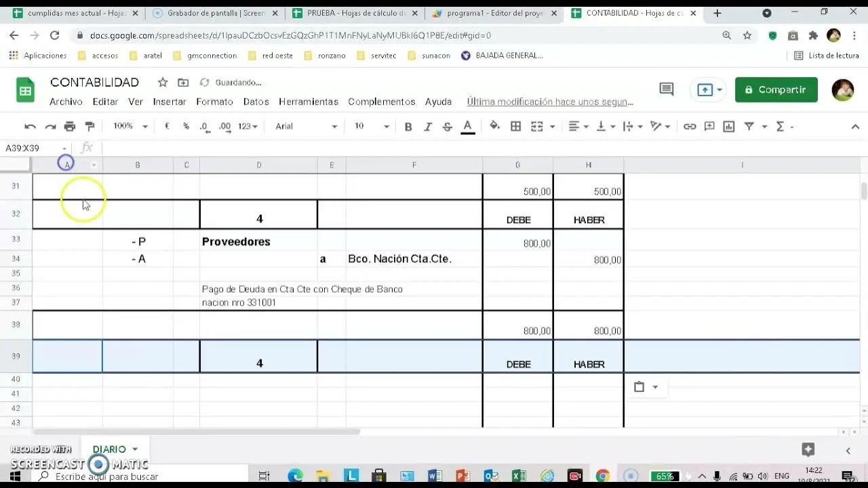Click the green Compartir button
The height and width of the screenshot is (488, 868).
(776, 89)
